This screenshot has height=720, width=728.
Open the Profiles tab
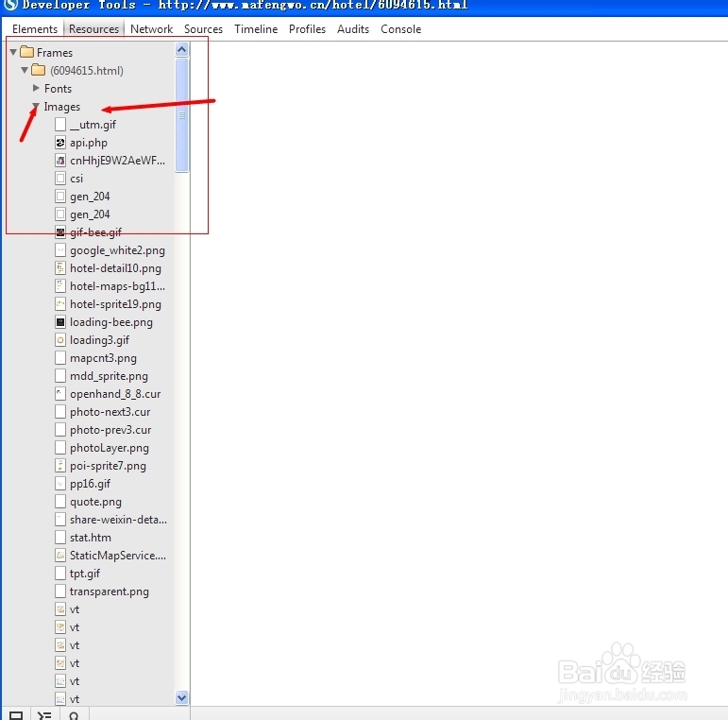tap(307, 28)
